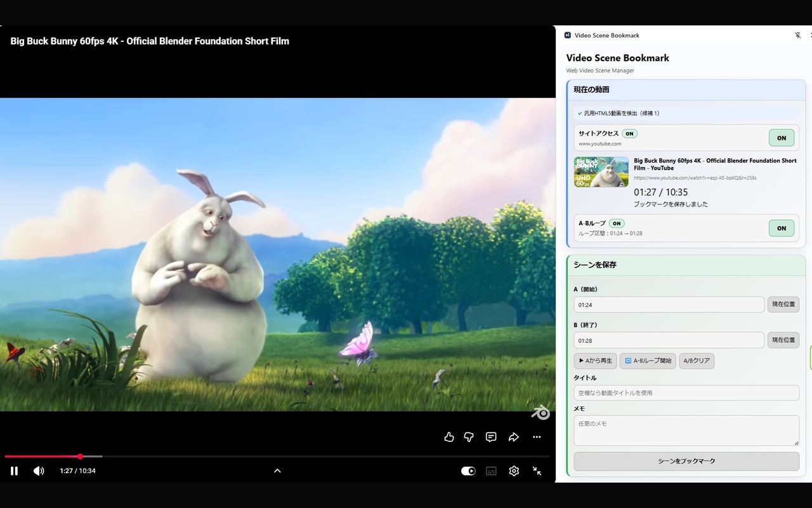This screenshot has height=508, width=812.
Task: Click the ループ区間 : 01:24 → 01:28 text
Action: tap(610, 233)
